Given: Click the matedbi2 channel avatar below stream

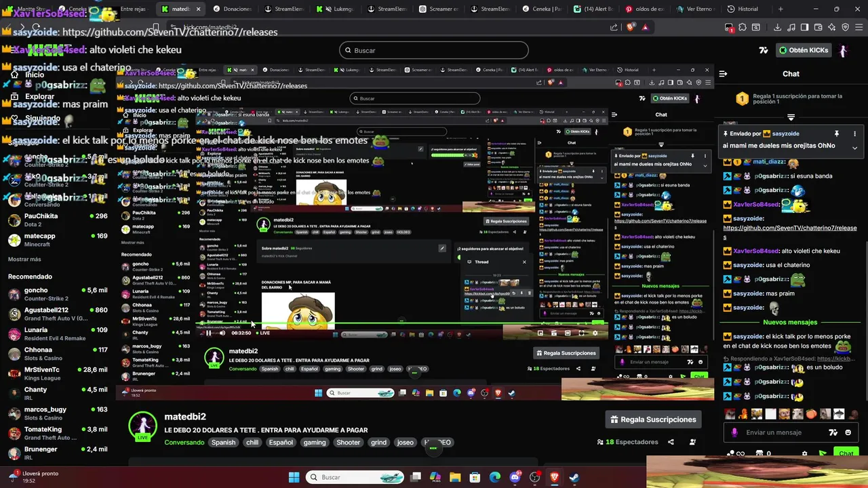Looking at the screenshot, I should pos(142,426).
